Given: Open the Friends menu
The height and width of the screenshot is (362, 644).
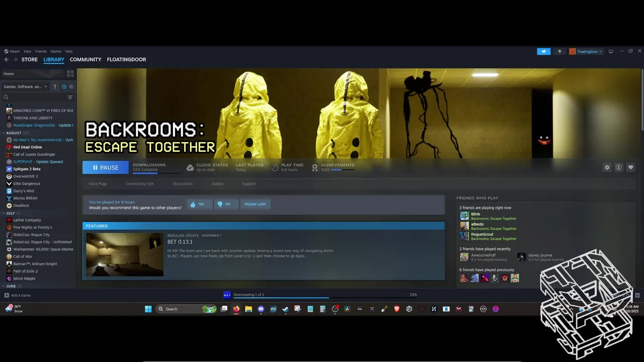Looking at the screenshot, I should point(41,51).
